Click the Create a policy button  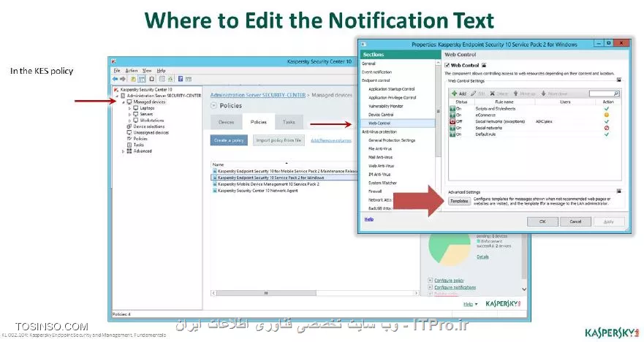click(x=229, y=140)
